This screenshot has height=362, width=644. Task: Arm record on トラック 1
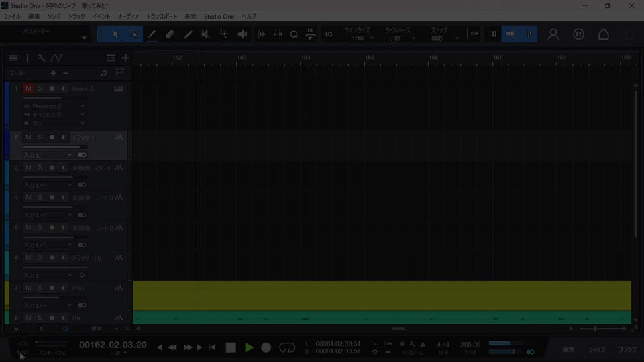(52, 137)
